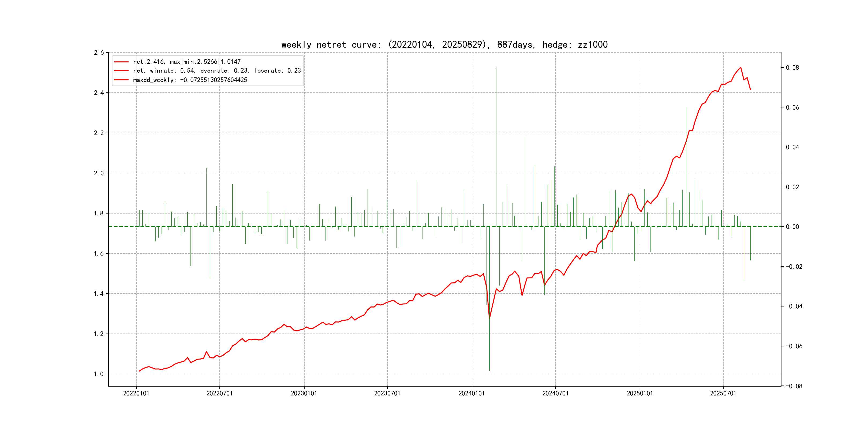The width and height of the screenshot is (868, 434).
Task: Click x-axis label 20220101
Action: (x=136, y=393)
